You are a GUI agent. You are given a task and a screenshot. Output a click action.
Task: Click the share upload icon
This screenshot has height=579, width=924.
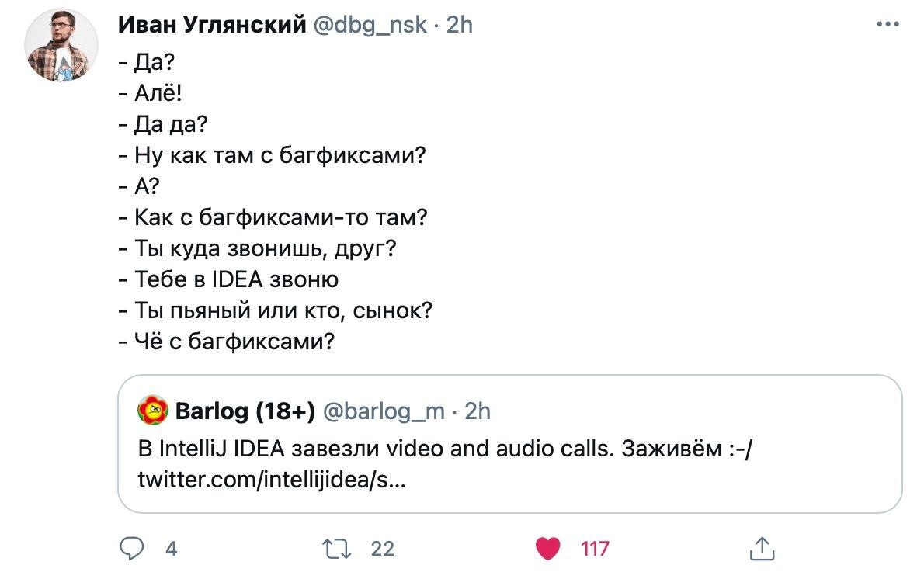[x=762, y=549]
